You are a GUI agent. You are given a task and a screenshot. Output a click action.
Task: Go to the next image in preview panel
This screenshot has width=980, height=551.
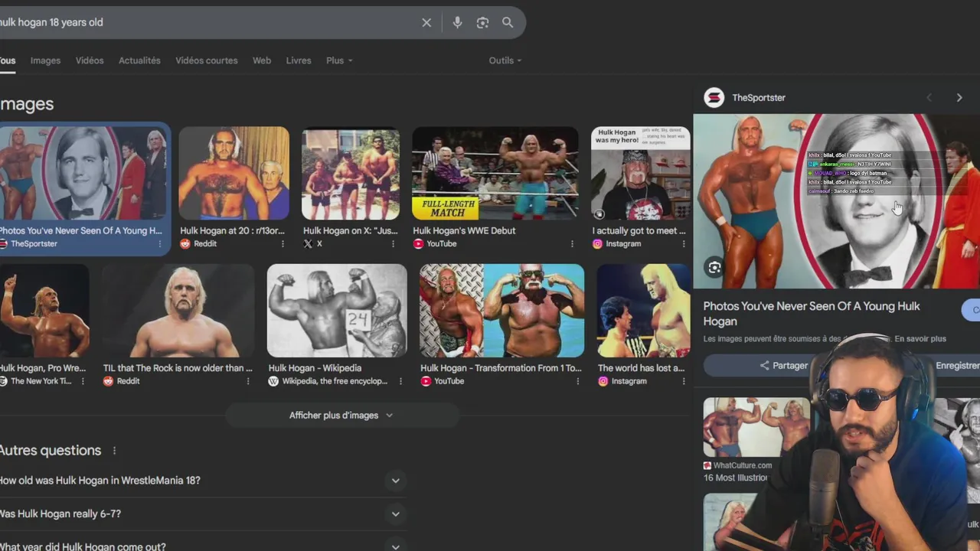click(959, 98)
